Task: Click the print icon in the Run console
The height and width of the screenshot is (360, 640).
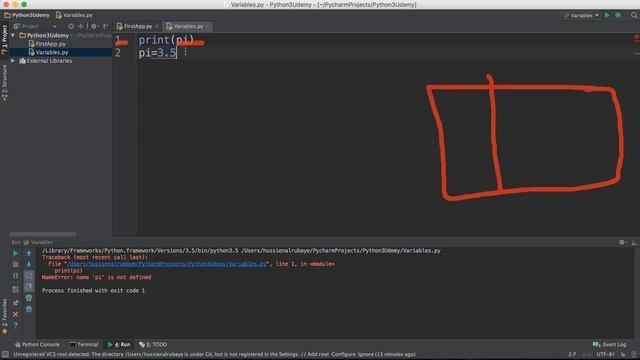Action: 29,298
